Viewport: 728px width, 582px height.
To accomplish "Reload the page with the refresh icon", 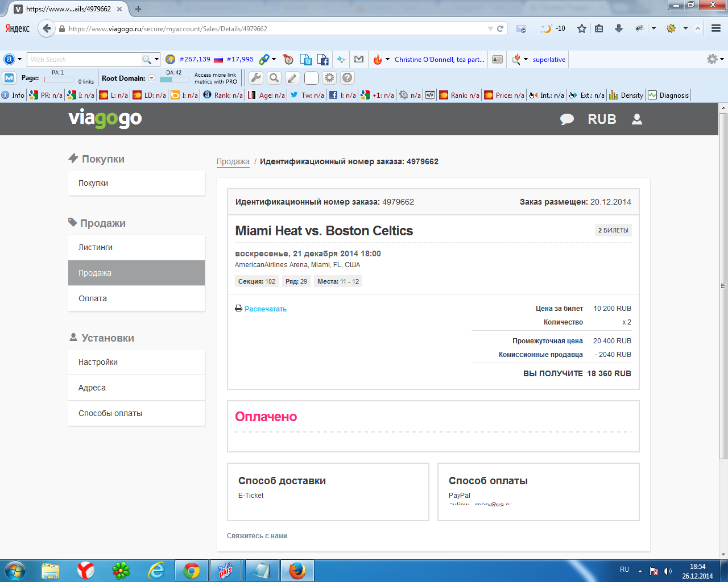I will [x=500, y=28].
